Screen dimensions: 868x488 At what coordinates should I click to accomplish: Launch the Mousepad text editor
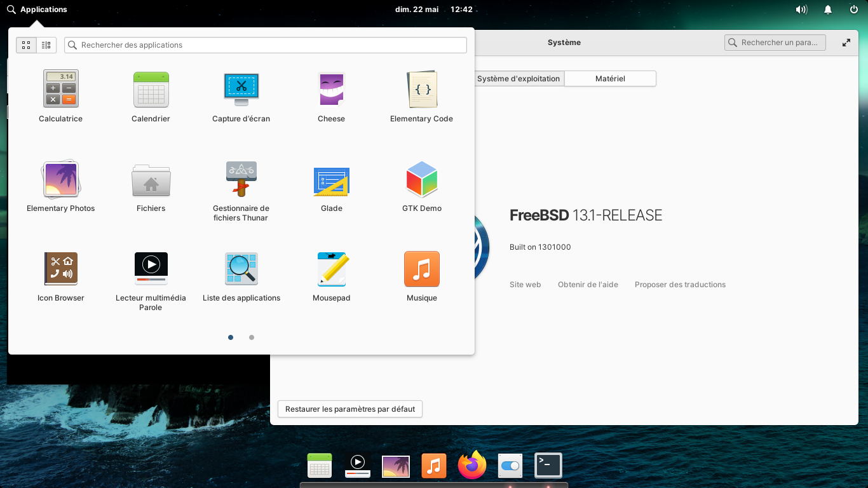click(331, 275)
